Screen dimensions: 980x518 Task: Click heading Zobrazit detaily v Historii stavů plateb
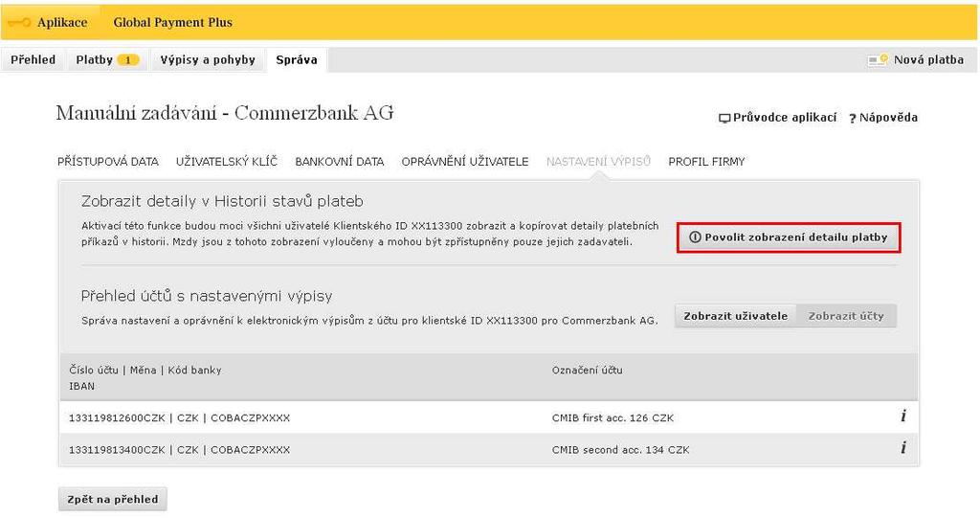click(222, 201)
